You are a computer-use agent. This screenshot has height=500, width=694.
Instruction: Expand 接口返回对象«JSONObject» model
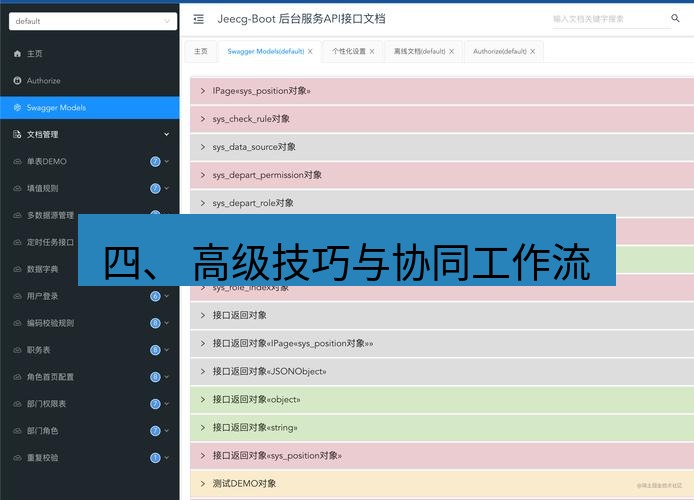point(442,371)
